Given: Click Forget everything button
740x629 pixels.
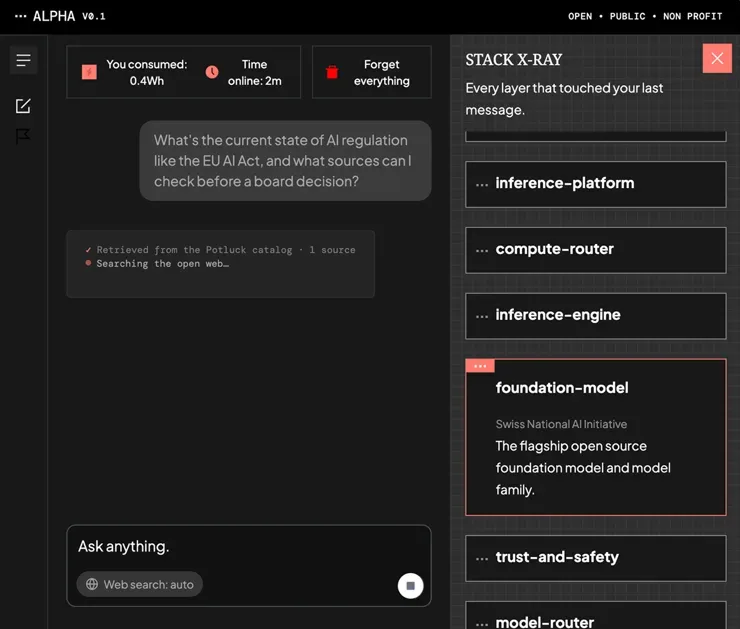Looking at the screenshot, I should click(371, 72).
